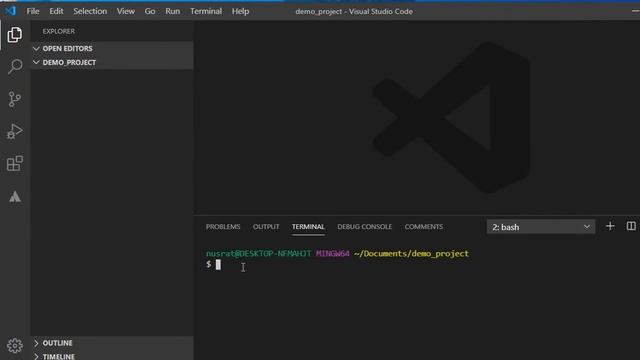Open the Search view in activity bar
Image resolution: width=640 pixels, height=360 pixels.
pos(15,66)
